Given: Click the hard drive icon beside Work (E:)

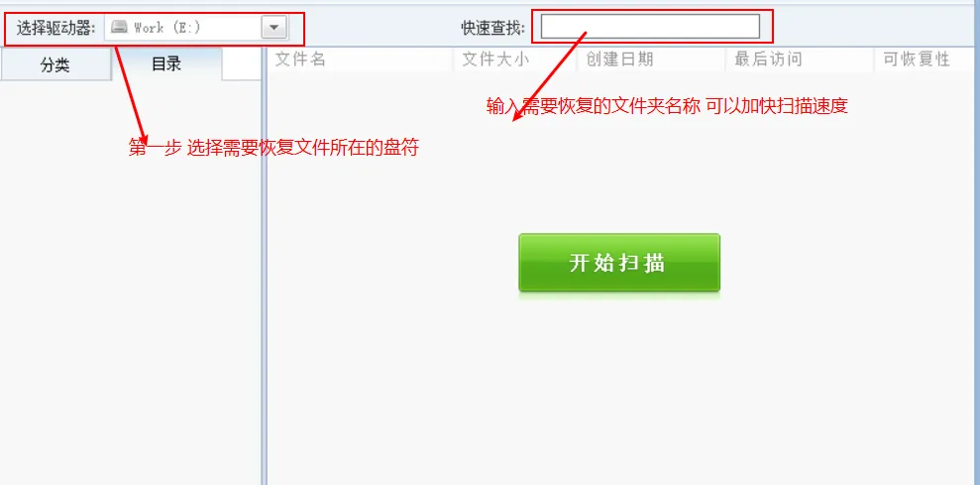Looking at the screenshot, I should (119, 27).
